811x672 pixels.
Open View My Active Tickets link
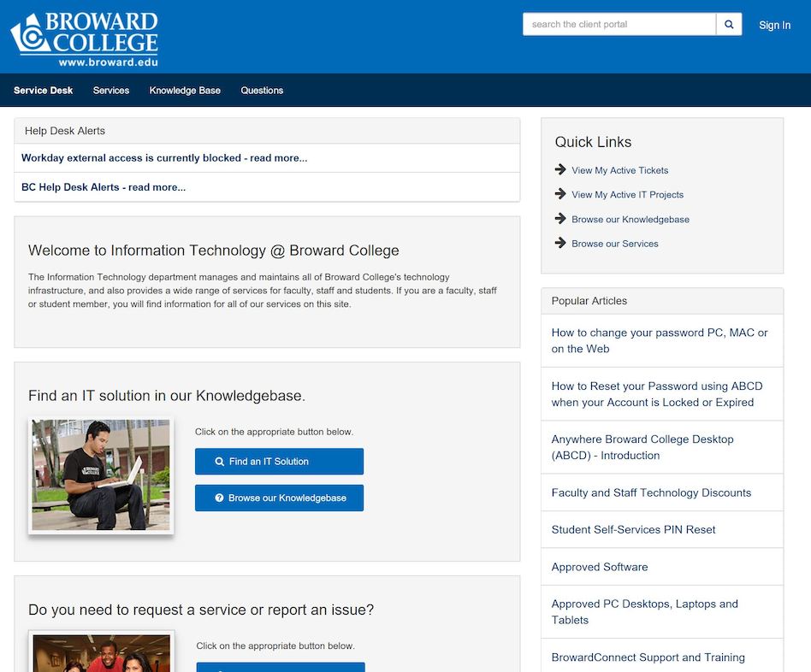[619, 170]
